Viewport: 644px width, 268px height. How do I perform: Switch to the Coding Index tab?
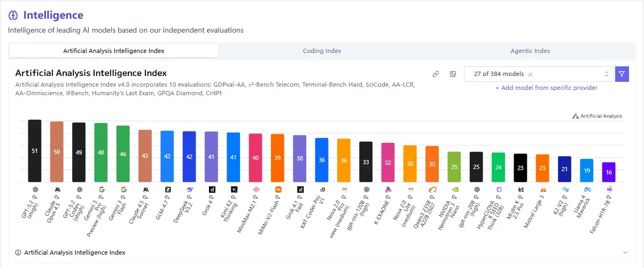[322, 51]
